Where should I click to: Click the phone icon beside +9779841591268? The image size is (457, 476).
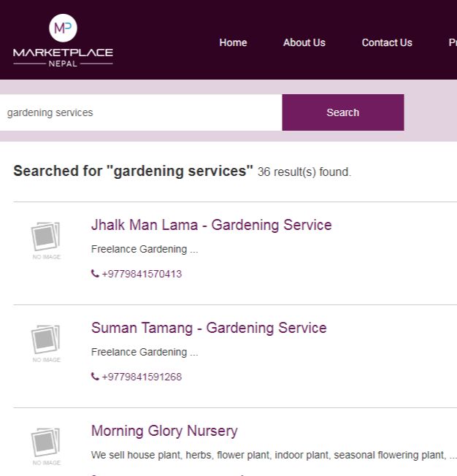(x=95, y=377)
